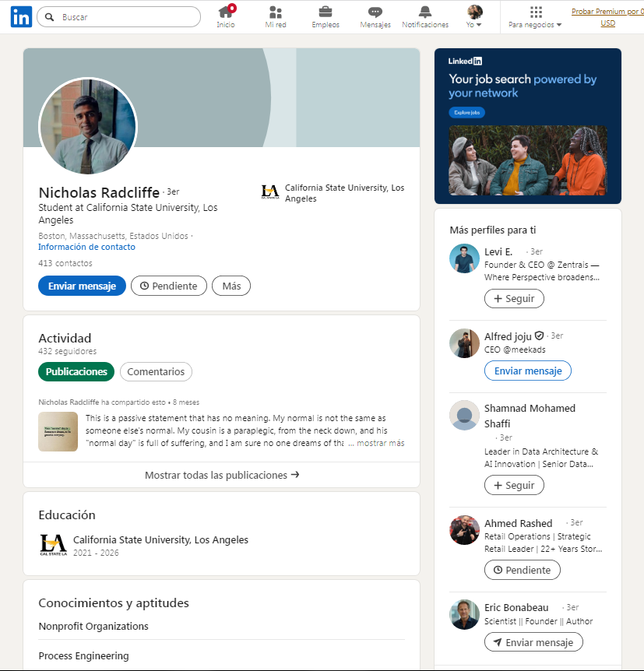Open Ahmed Rashed's profile picture
The height and width of the screenshot is (671, 644).
coord(464,530)
